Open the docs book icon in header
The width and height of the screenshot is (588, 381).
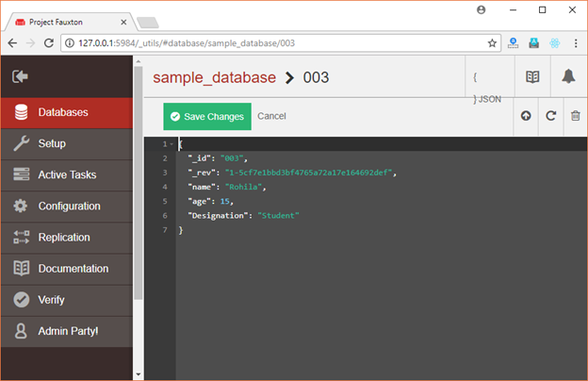532,76
